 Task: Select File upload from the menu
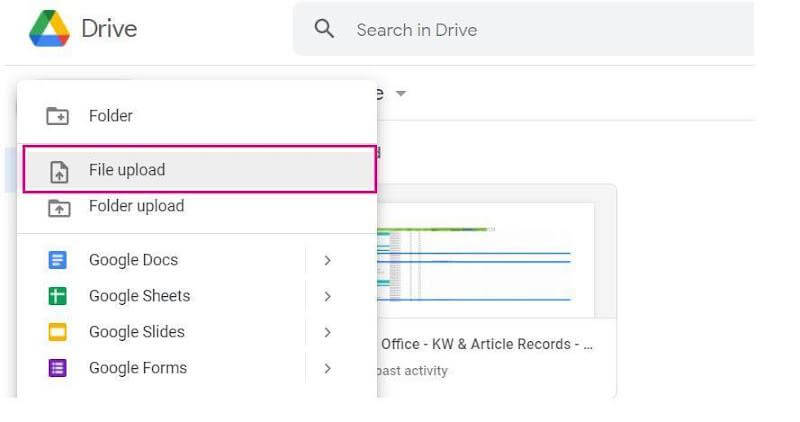click(x=127, y=170)
